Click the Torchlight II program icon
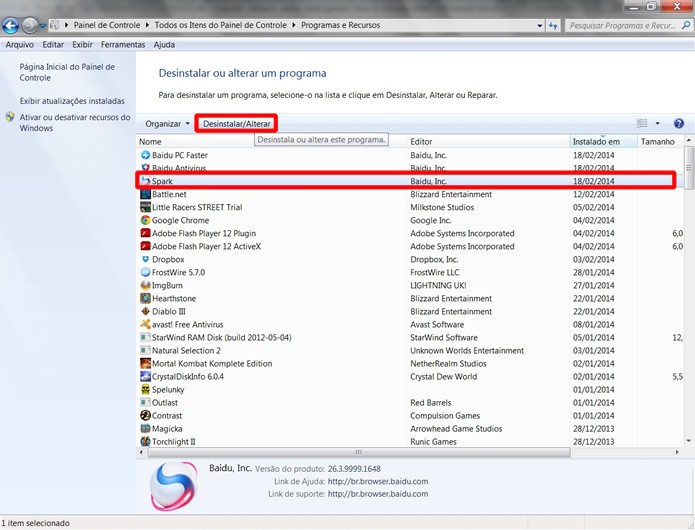 point(145,441)
